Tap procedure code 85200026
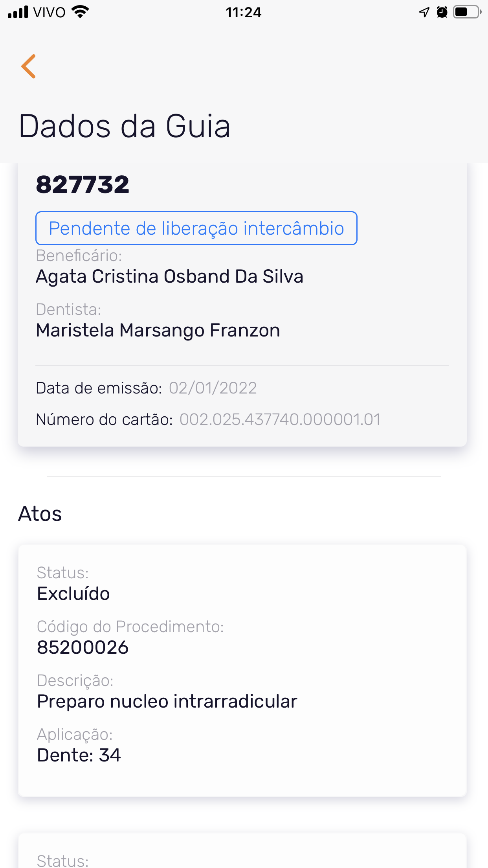 [x=83, y=647]
